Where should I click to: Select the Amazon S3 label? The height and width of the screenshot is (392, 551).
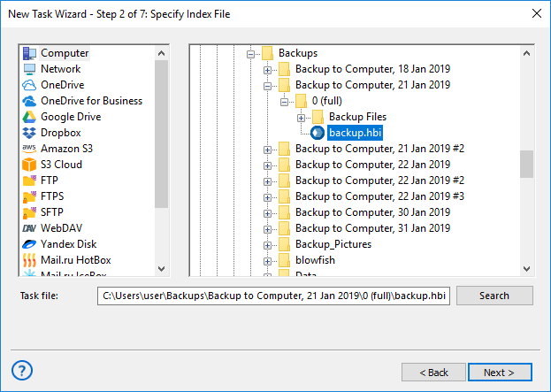coord(66,149)
